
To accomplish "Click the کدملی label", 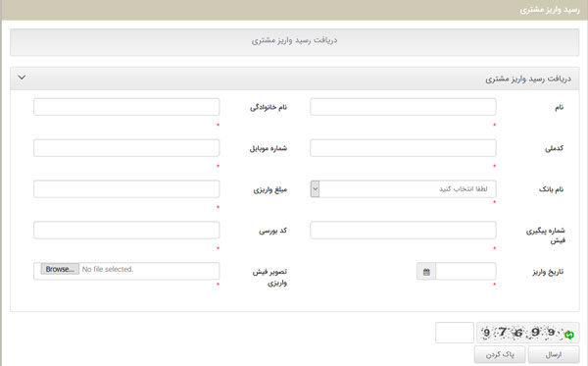I will click(554, 148).
